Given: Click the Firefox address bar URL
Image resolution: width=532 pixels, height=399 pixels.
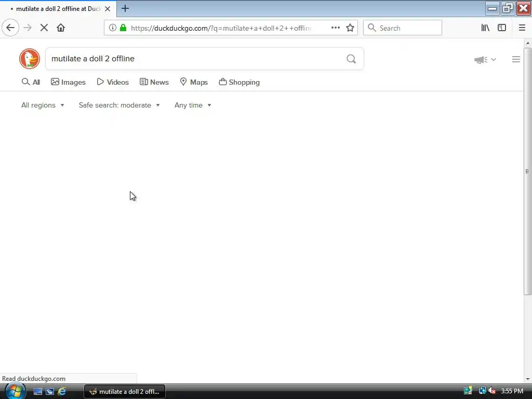Looking at the screenshot, I should coord(221,28).
